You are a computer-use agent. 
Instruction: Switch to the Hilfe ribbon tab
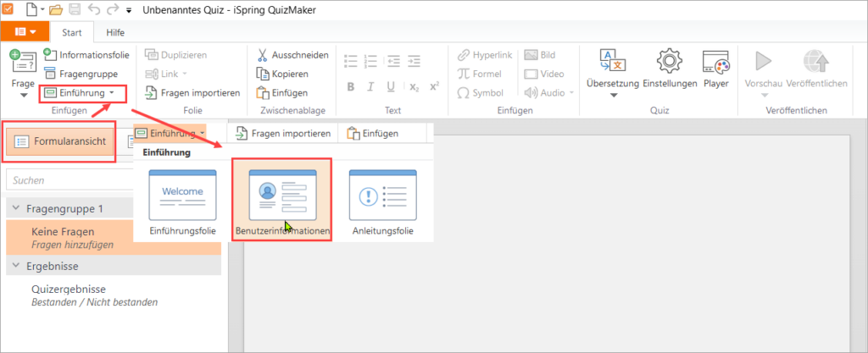point(115,32)
